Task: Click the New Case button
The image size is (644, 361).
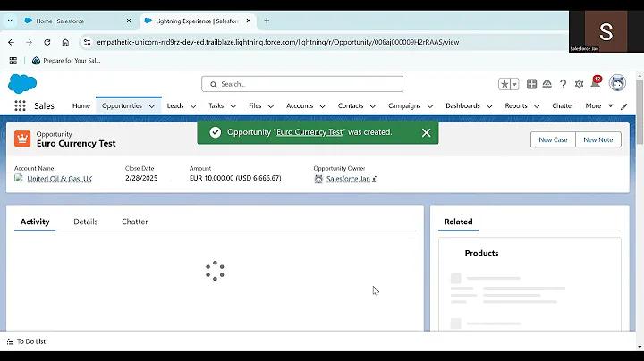Action: click(x=553, y=140)
